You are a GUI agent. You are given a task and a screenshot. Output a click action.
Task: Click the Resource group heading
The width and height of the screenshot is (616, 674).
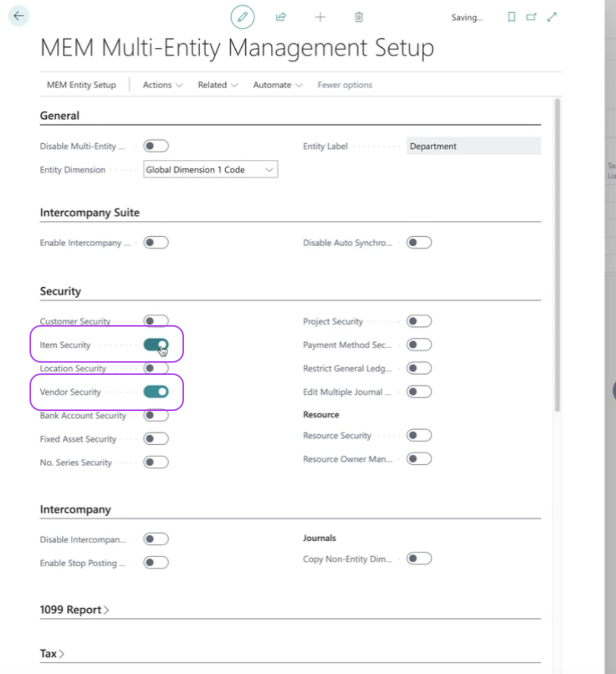pos(321,414)
